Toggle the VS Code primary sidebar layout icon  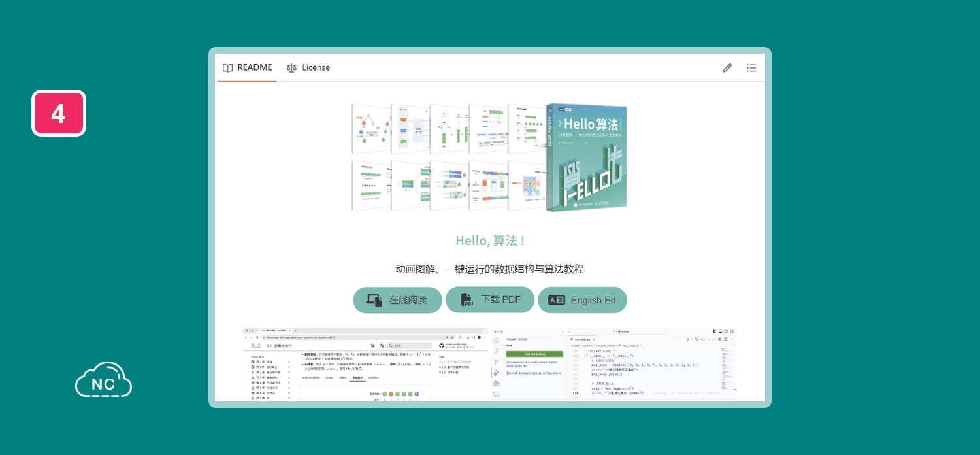tap(715, 331)
